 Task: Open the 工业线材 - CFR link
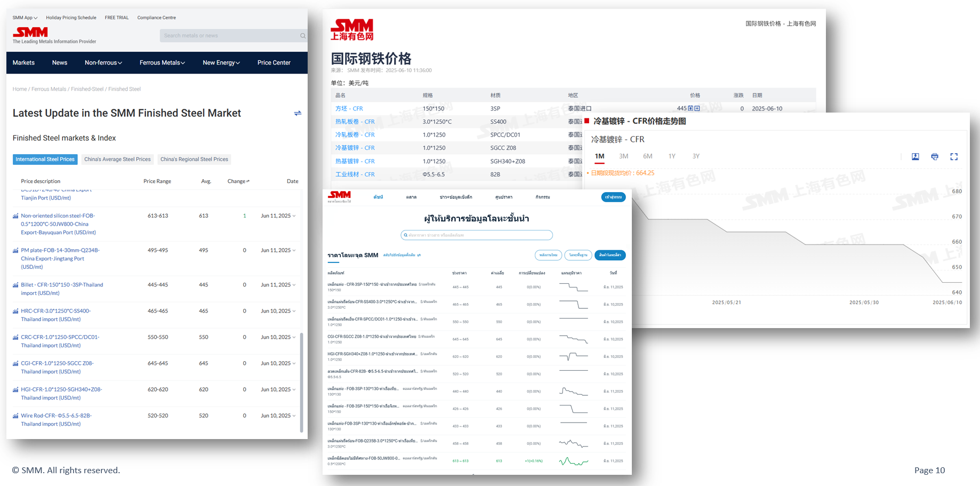(x=355, y=174)
